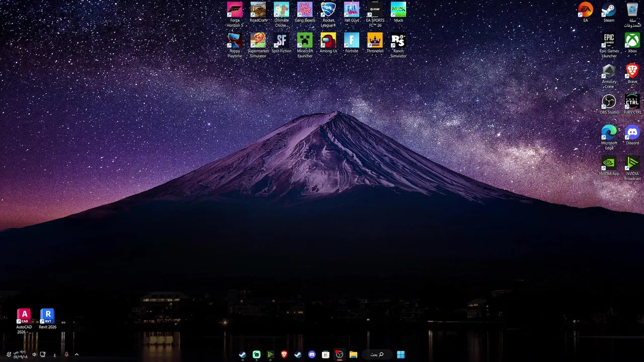Open Brave browser from the taskbar

click(284, 354)
